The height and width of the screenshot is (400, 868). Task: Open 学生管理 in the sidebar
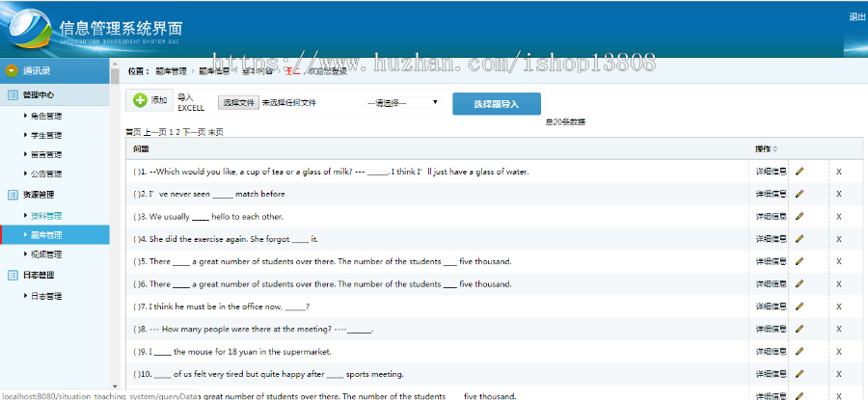click(46, 136)
